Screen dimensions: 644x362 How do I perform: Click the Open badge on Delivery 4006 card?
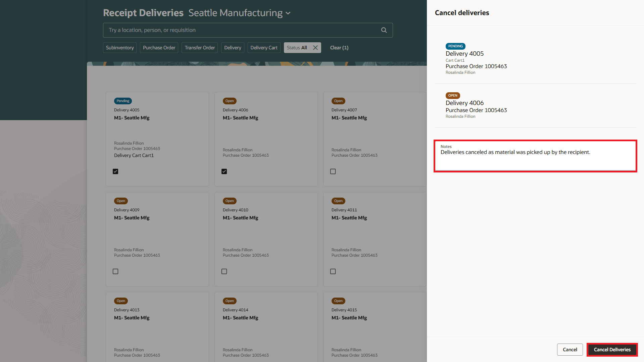point(230,101)
